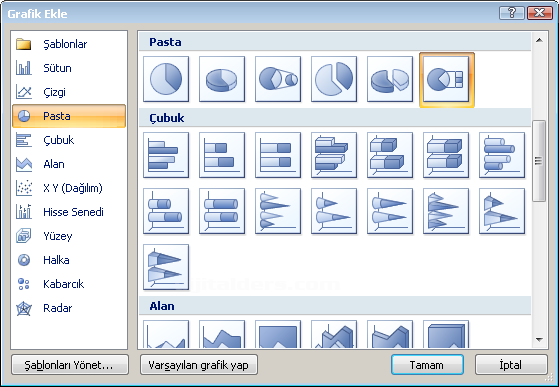Click Varsayılan grafik yap button
The width and height of the screenshot is (559, 387).
[x=199, y=365]
